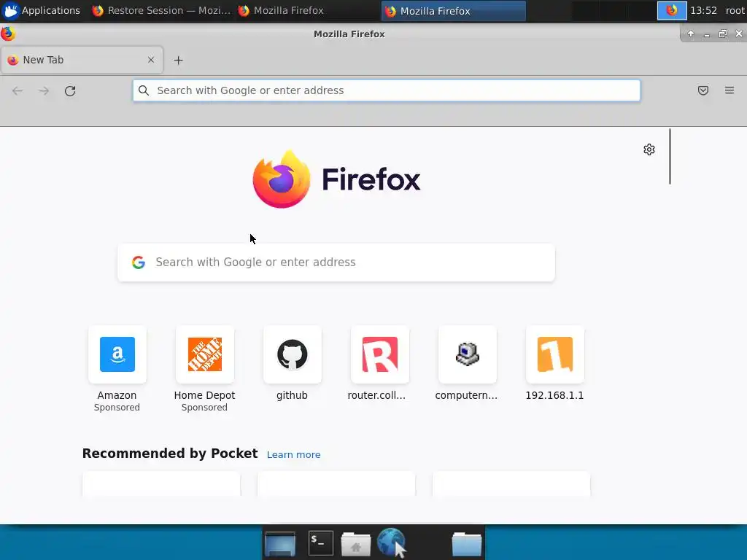Show desktop using the first dock icon
This screenshot has width=747, height=560.
point(280,543)
